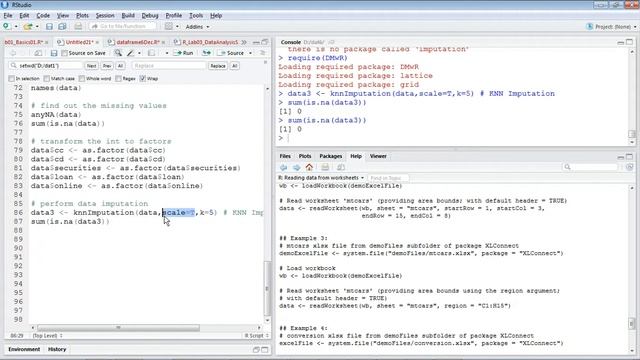The width and height of the screenshot is (640, 360).
Task: Open the Session menu
Action: coord(105,16)
